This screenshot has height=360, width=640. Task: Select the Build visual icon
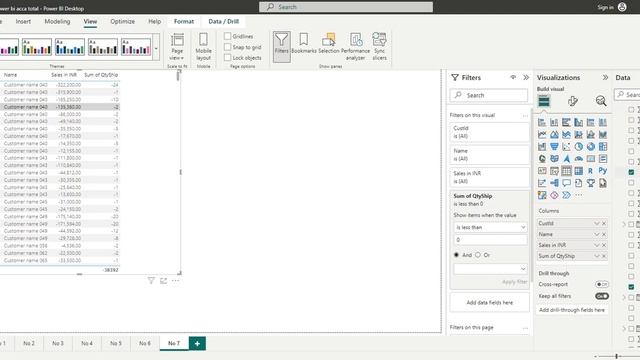(544, 101)
